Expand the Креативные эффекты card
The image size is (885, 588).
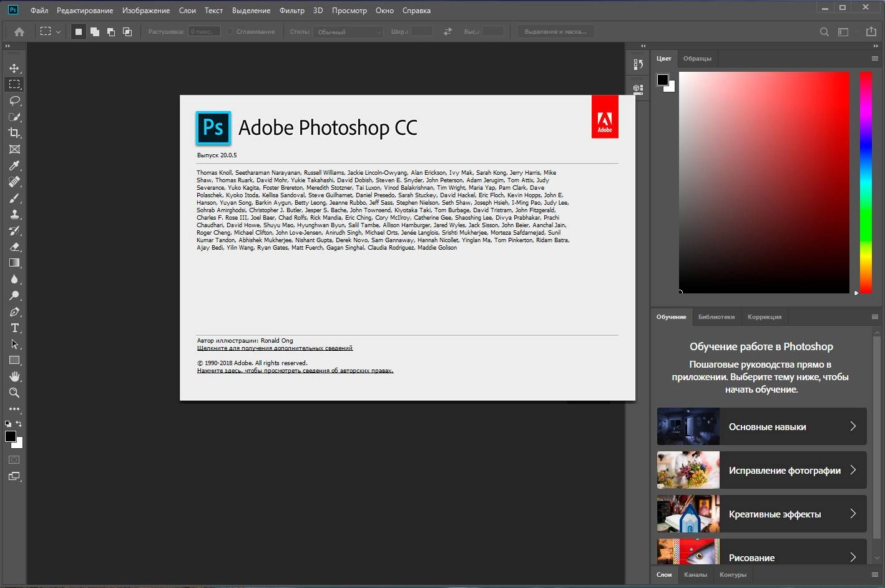tap(761, 514)
